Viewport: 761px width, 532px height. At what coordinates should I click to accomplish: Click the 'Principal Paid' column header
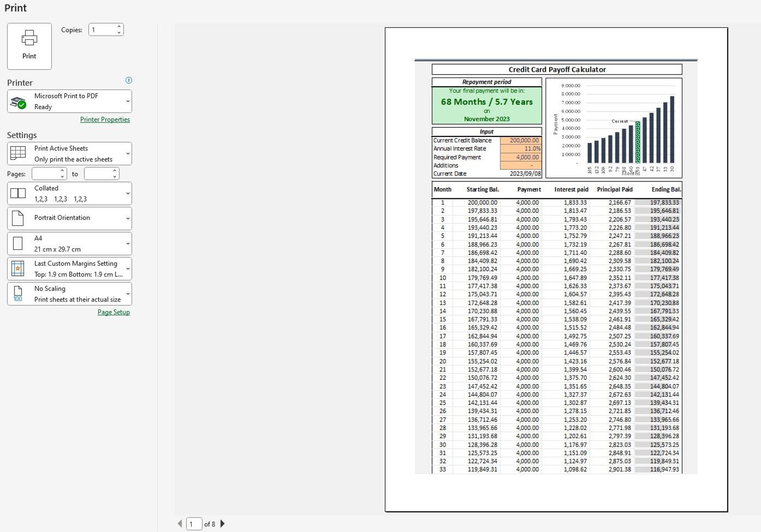click(x=615, y=190)
